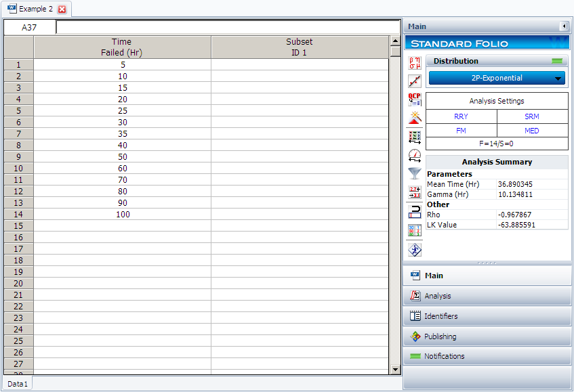Select the row 1 header
The height and width of the screenshot is (392, 574).
tap(19, 65)
